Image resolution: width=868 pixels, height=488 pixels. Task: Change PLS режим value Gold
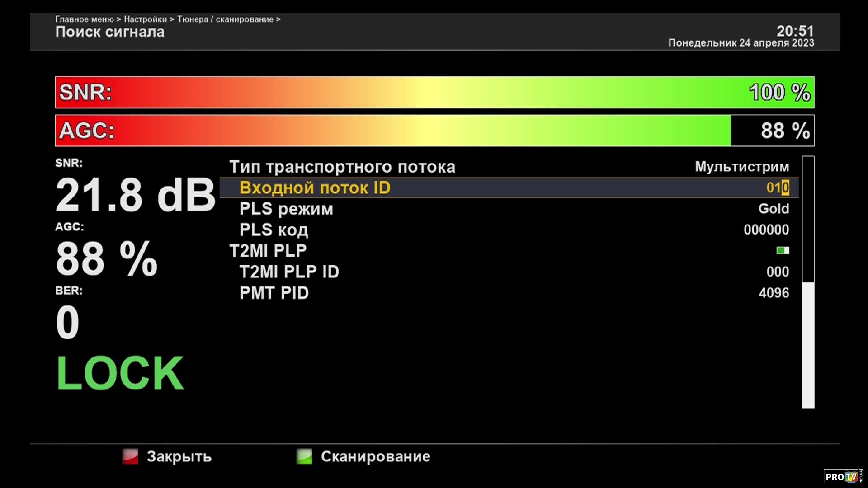[x=774, y=209]
